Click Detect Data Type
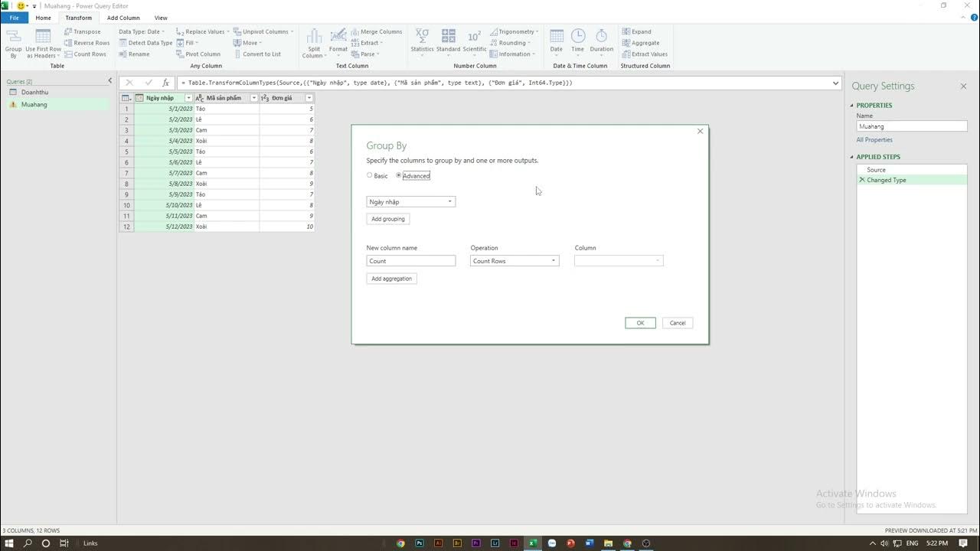The image size is (980, 551). [145, 43]
